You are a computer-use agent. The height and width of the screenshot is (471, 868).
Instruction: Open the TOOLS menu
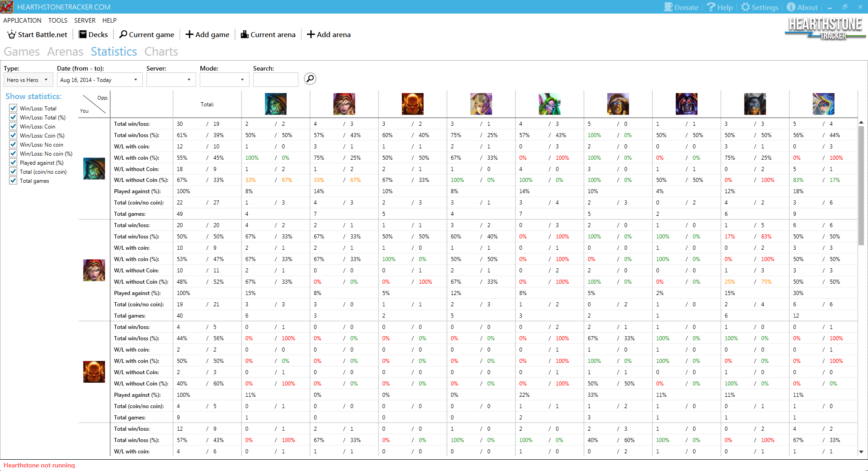(57, 20)
